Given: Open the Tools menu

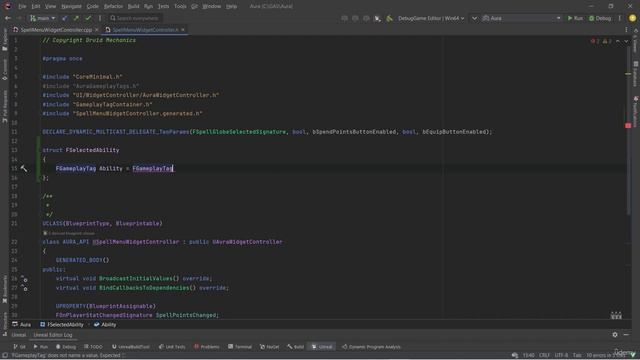Looking at the screenshot, I should [x=180, y=6].
